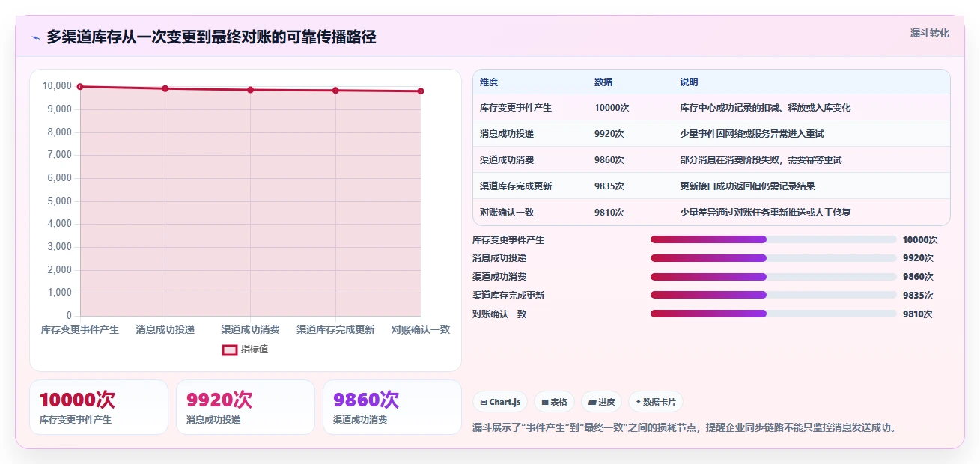Screen dimensions: 980x464
Task: Click the description 库存中心成功记录的扣减、释放或入库变化
Action: [765, 108]
